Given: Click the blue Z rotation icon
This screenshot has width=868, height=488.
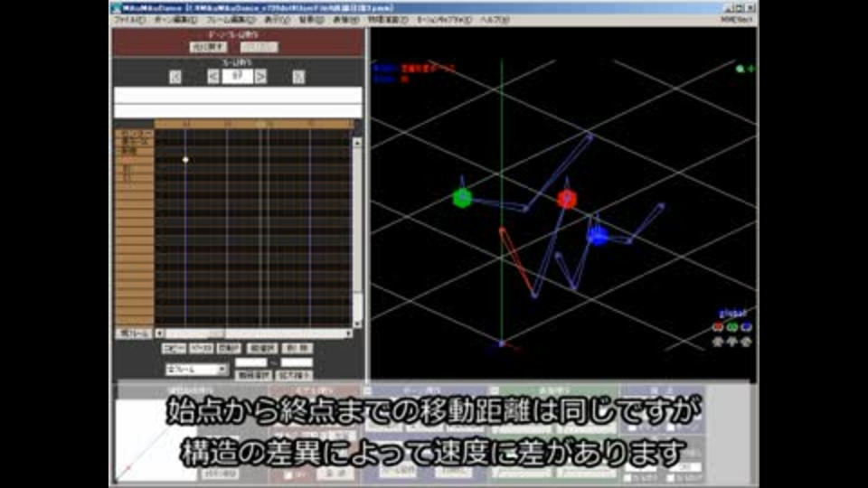Looking at the screenshot, I should pyautogui.click(x=746, y=327).
